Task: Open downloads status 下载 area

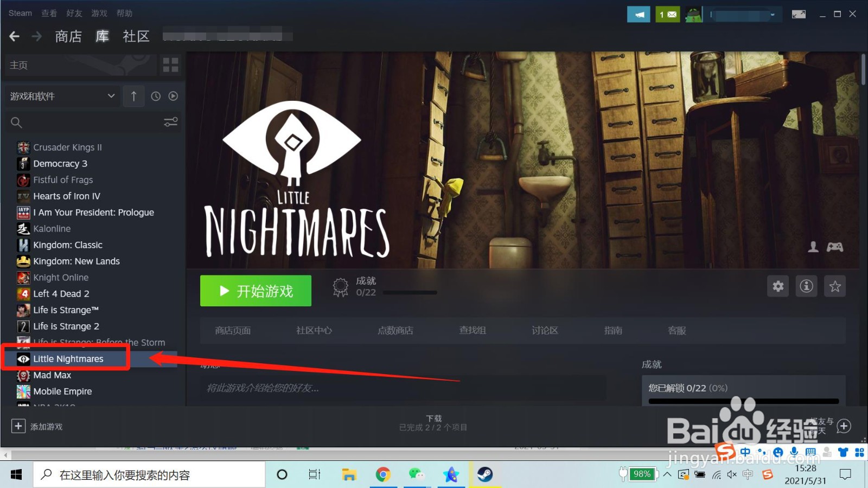Action: tap(433, 423)
